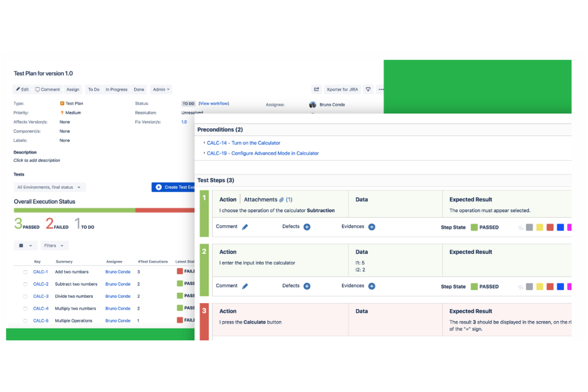588x392 pixels.
Task: Tick the checkbox beside CALC-3
Action: 25,296
